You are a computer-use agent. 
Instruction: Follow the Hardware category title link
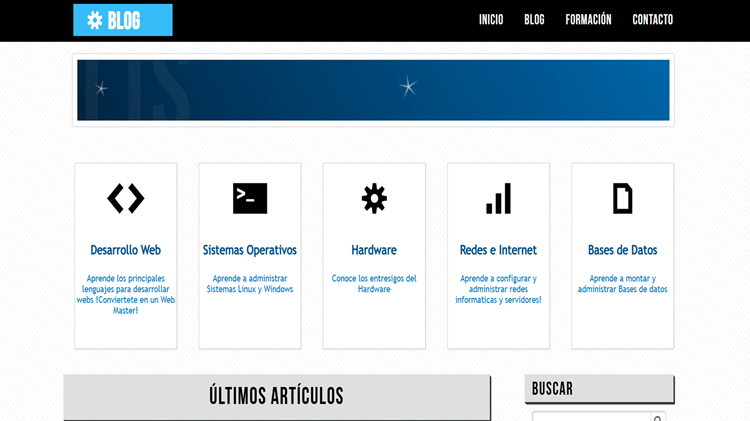point(374,250)
